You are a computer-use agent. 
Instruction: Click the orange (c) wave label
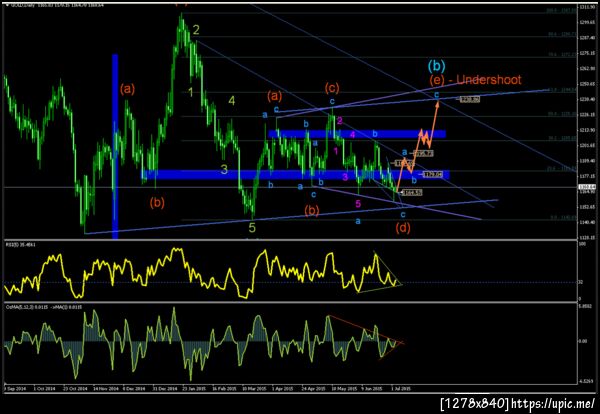(x=332, y=88)
